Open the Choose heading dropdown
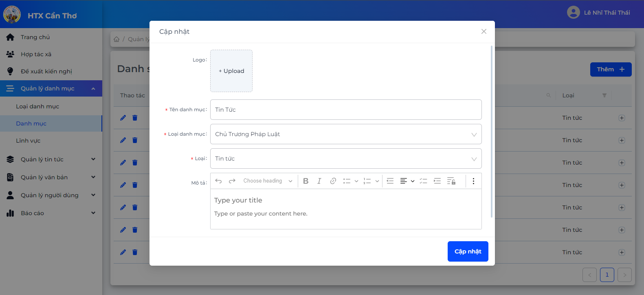644x295 pixels. point(268,181)
